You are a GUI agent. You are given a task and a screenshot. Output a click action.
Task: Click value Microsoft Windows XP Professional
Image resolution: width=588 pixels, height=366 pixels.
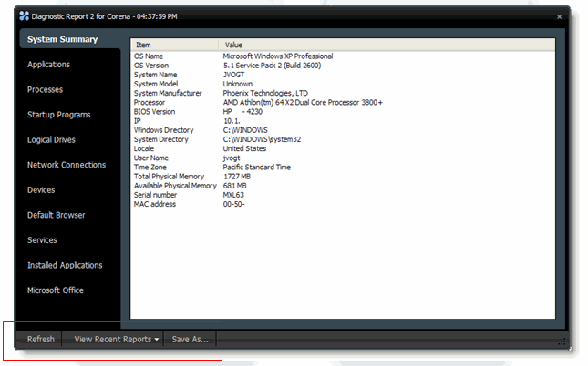pos(278,56)
